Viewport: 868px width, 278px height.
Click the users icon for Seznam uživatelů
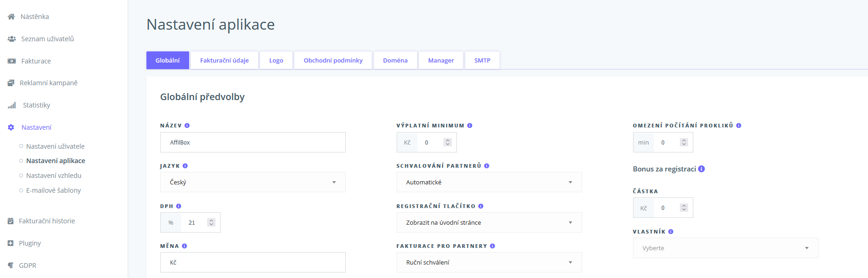coord(12,39)
